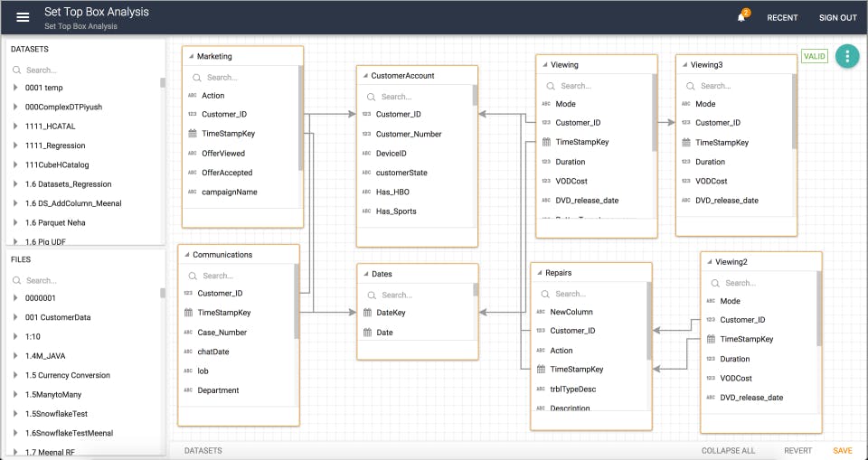
Task: Select campaignName field in Marketing
Action: click(x=229, y=192)
